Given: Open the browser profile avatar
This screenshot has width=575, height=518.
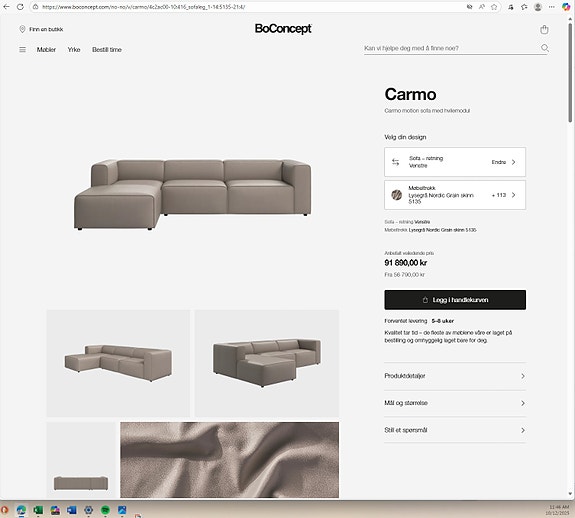Looking at the screenshot, I should 538,7.
